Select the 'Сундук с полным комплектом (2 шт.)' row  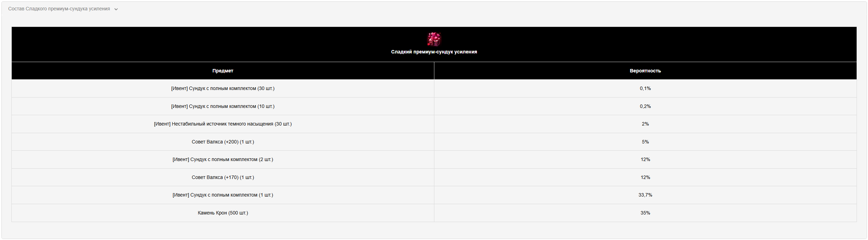(x=223, y=160)
